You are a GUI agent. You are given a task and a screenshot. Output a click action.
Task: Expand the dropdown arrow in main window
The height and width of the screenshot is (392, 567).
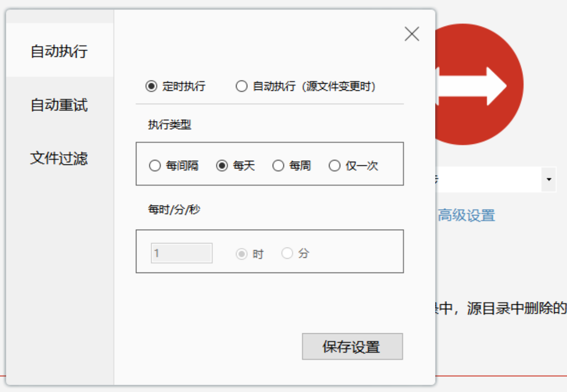[x=549, y=179]
